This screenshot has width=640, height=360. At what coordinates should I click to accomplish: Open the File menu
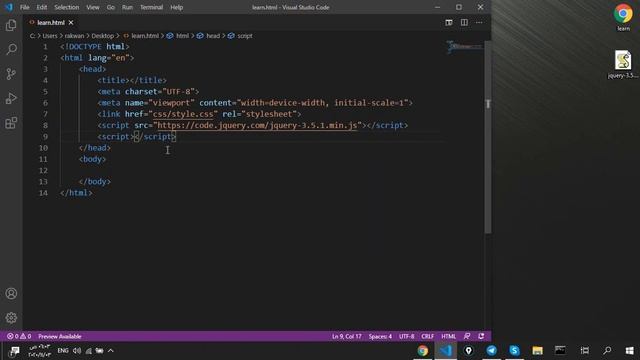click(24, 7)
